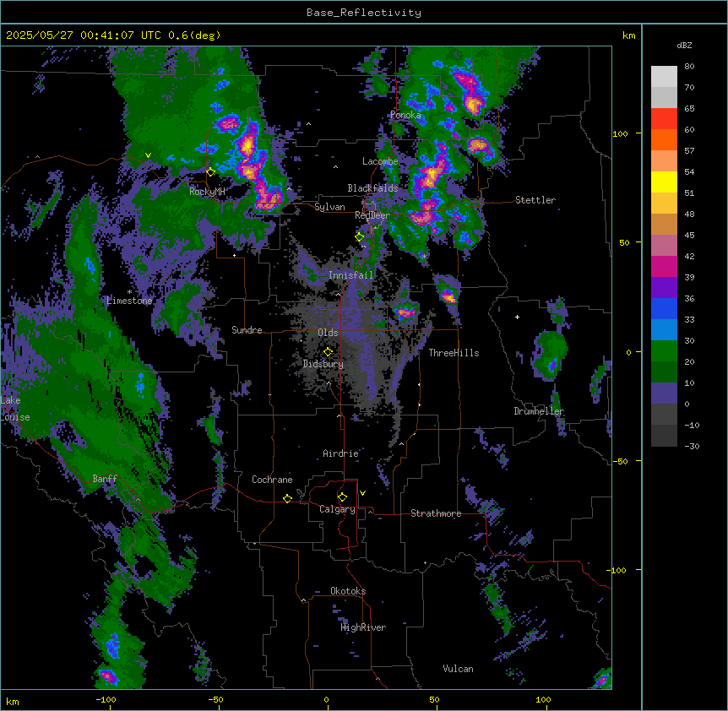Click the RedDeer city label
Screen dimensions: 728x711
click(372, 215)
